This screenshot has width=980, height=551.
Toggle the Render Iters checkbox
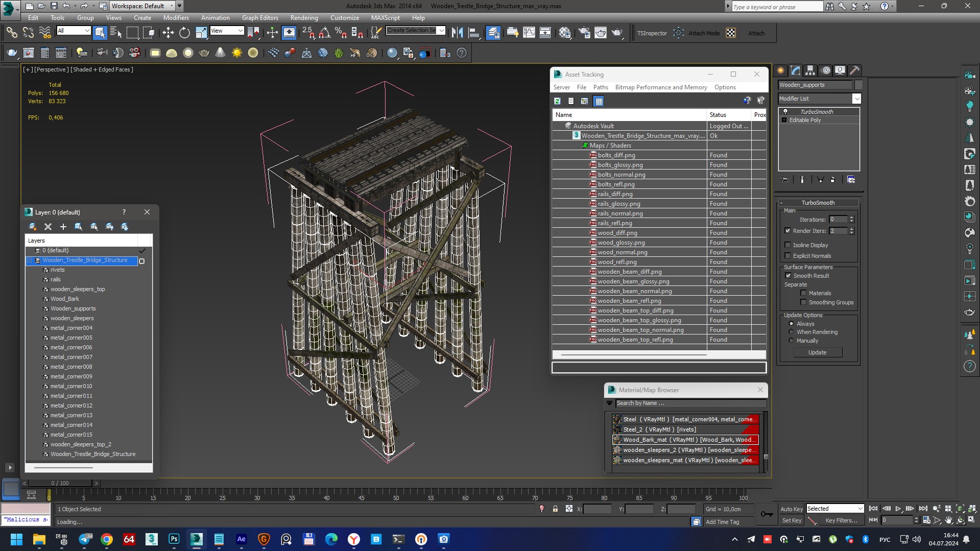click(x=787, y=230)
